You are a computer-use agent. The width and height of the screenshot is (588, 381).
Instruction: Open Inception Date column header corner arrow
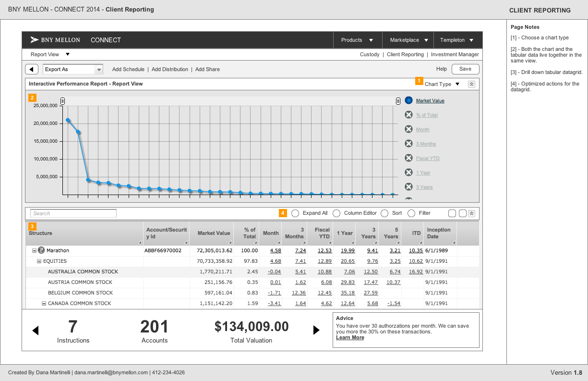tap(453, 243)
